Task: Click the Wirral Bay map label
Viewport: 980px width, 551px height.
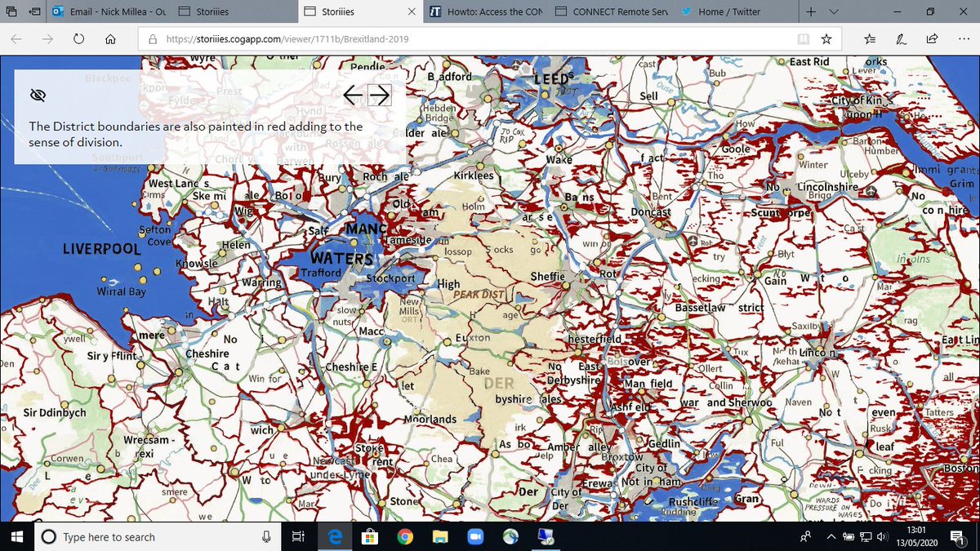Action: point(121,291)
